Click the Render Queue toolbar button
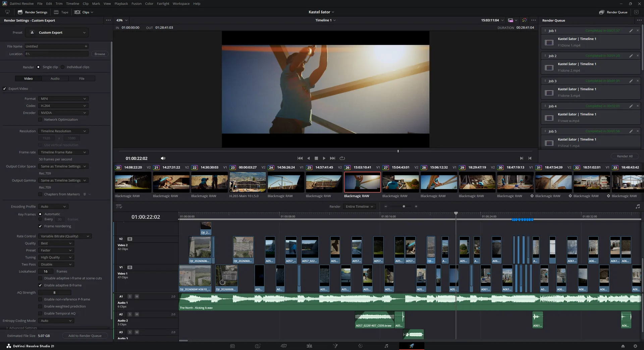Viewport: 644px width, 350px height. [x=613, y=12]
